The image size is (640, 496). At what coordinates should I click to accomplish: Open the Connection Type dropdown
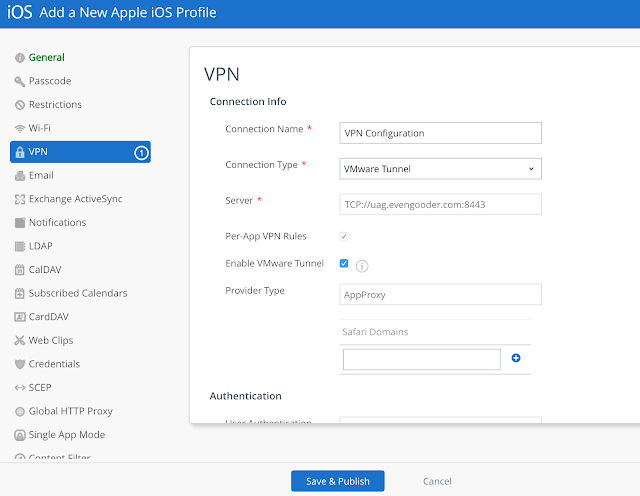click(440, 169)
